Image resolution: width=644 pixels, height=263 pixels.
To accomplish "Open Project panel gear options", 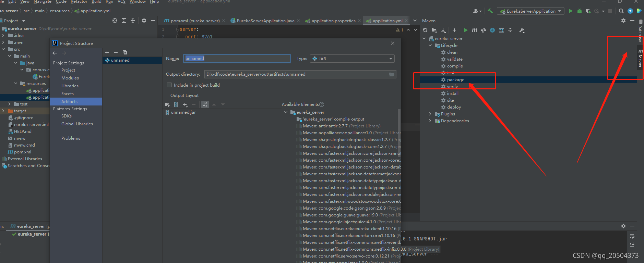I will (x=144, y=21).
